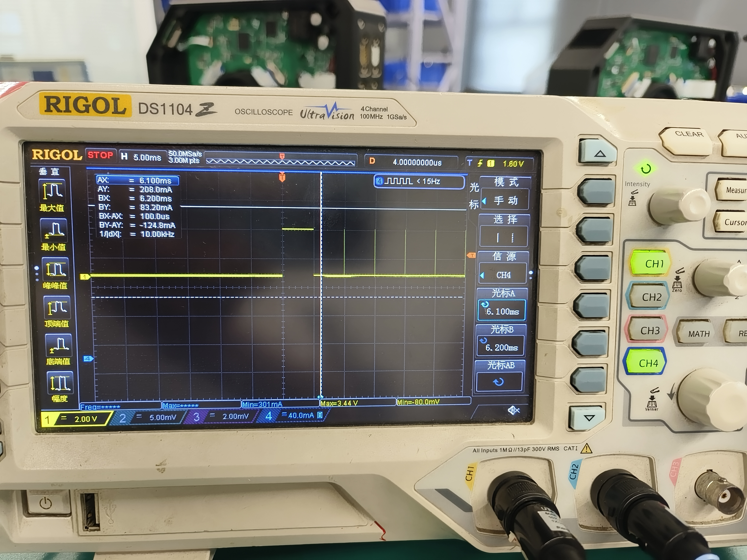Viewport: 747px width, 560px height.
Task: Click the trigger level T marker on right edge
Action: click(471, 256)
